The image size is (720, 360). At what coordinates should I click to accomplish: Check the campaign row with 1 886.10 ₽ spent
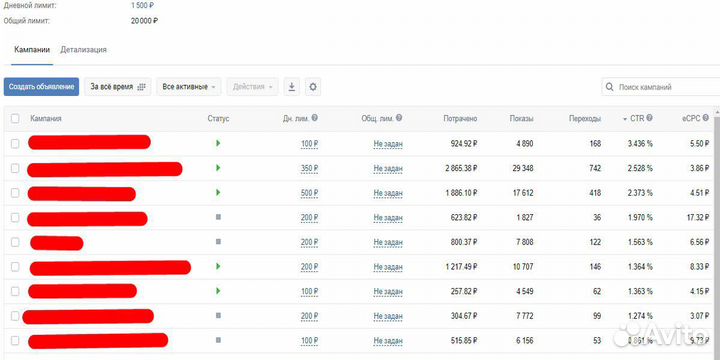(x=15, y=193)
